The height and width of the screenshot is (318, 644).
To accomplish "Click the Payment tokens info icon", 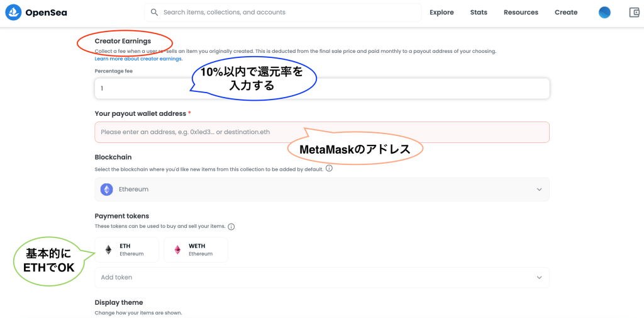I will pos(231,227).
